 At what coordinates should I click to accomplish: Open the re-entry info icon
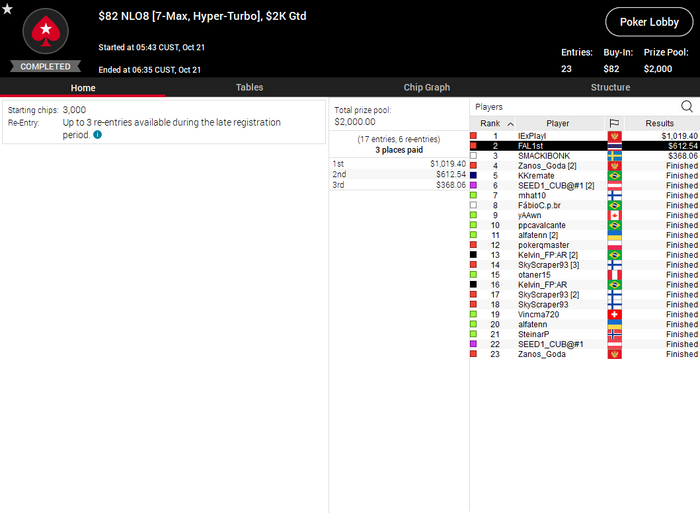(97, 134)
